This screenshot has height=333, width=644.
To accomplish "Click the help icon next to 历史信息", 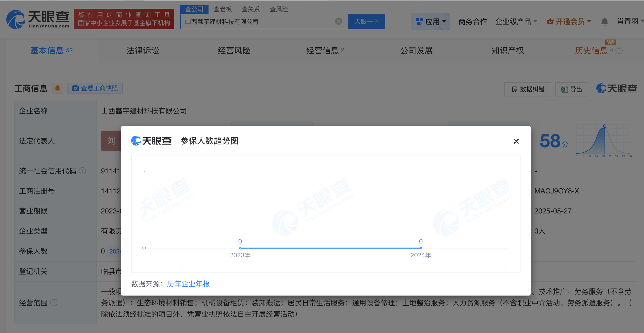I will coord(619,50).
